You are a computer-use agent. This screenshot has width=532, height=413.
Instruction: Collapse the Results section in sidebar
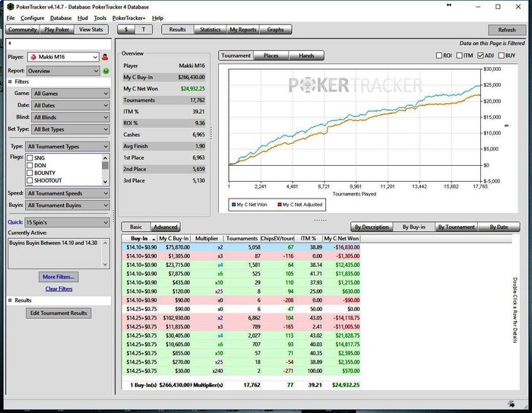tap(10, 300)
